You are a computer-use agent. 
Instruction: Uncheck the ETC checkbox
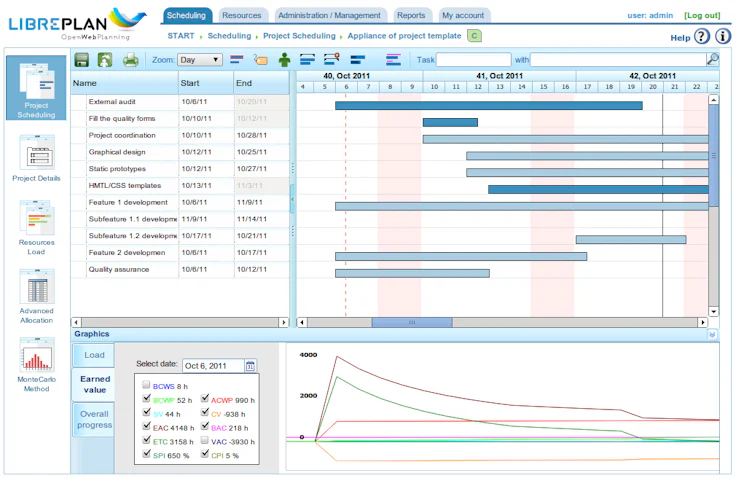point(146,440)
